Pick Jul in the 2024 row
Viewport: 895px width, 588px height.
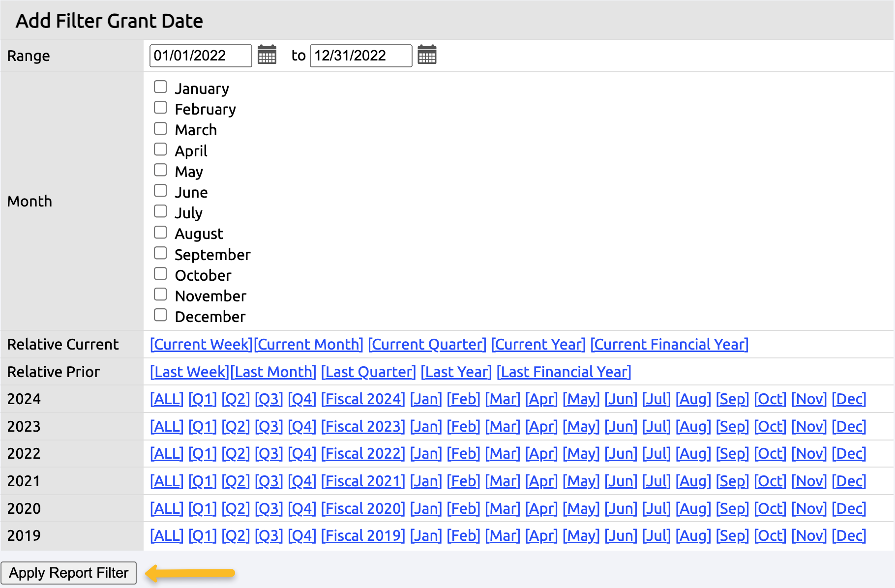pyautogui.click(x=656, y=399)
